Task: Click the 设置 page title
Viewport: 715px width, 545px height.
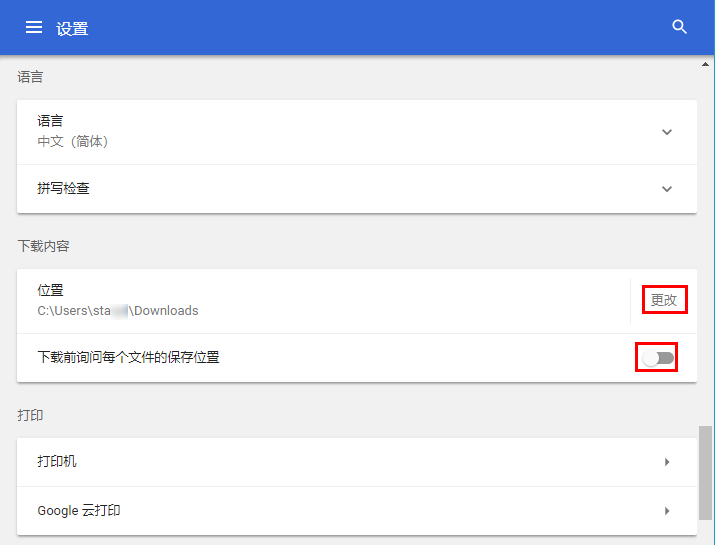Action: [72, 29]
